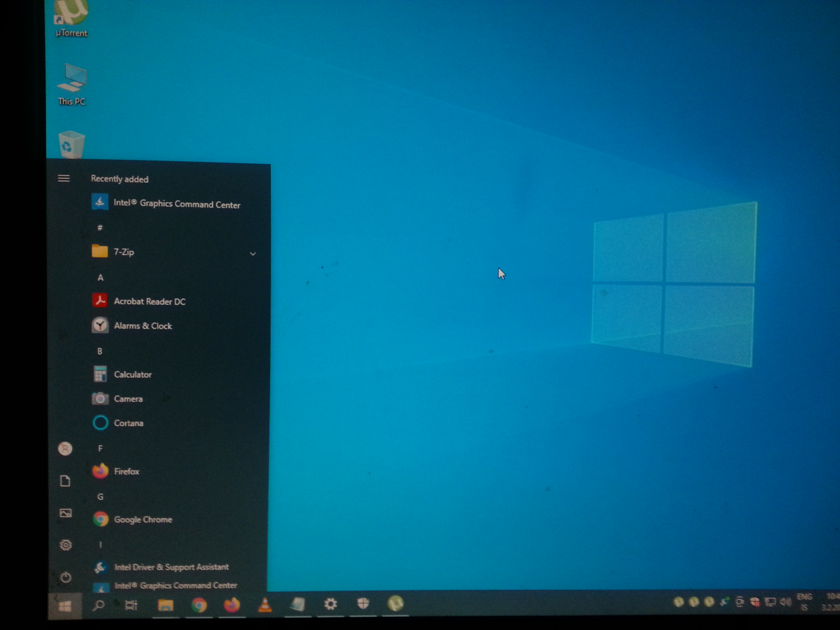Click the VLC cone in taskbar
Viewport: 840px width, 630px height.
pos(265,605)
